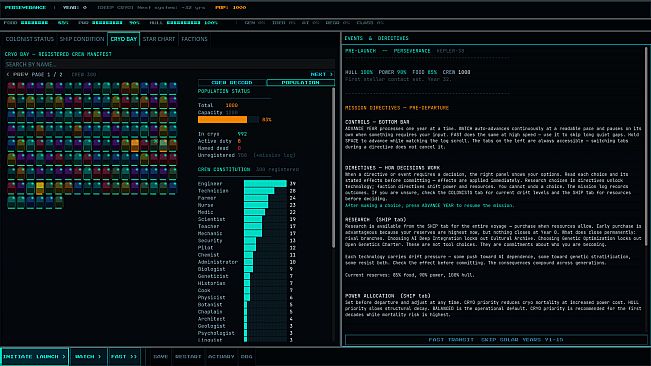
Task: Select the Psychologist row in crew constitution
Action: pos(247,333)
